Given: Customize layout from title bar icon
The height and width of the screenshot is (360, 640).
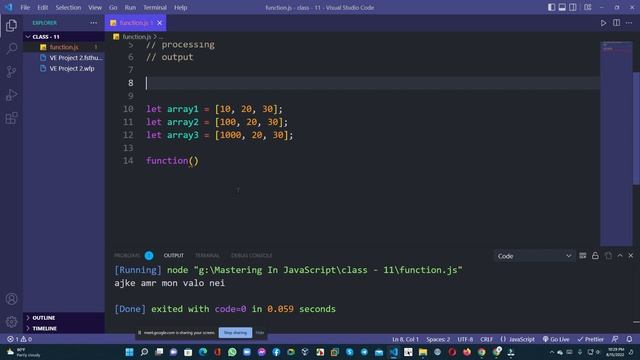Looking at the screenshot, I should coord(588,7).
